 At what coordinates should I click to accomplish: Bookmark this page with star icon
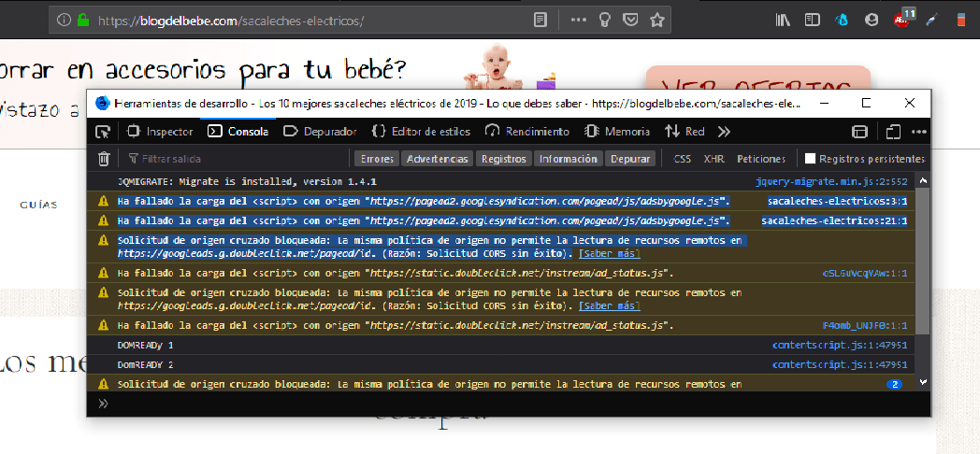656,20
